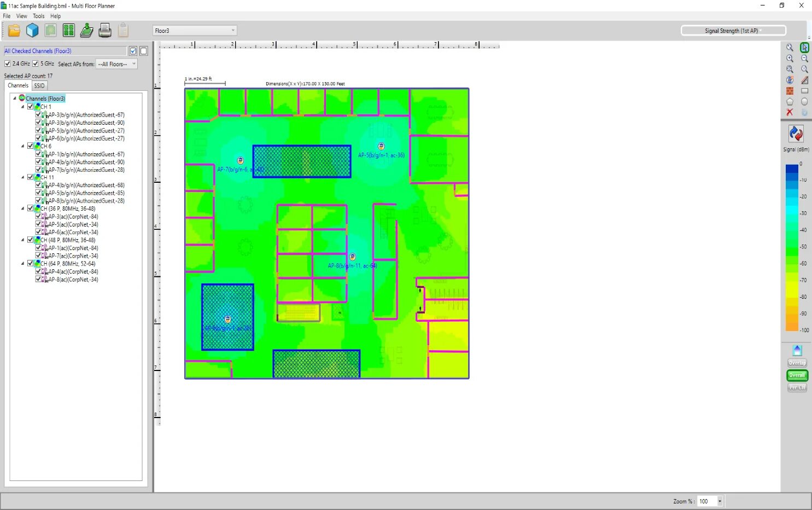The height and width of the screenshot is (510, 812).
Task: Click the Zoom % value field showing 100
Action: pos(706,501)
